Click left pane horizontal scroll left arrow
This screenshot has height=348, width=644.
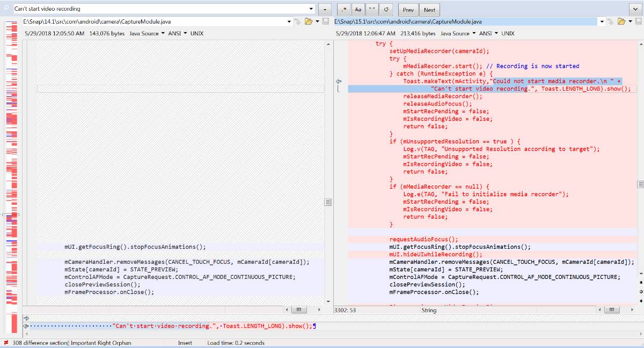pyautogui.click(x=287, y=310)
